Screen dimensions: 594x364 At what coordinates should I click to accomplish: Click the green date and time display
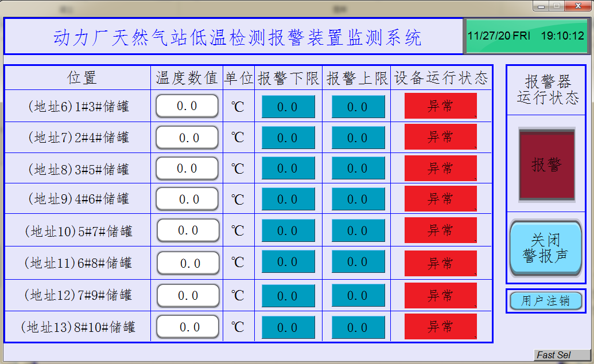pyautogui.click(x=526, y=36)
